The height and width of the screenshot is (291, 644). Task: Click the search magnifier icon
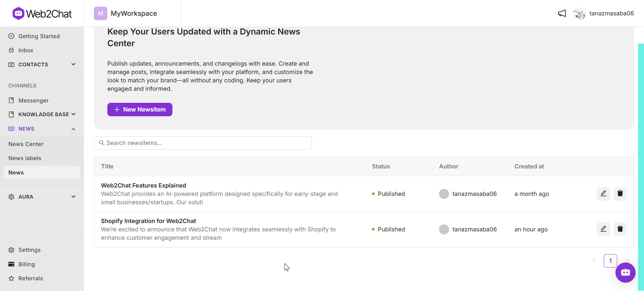[x=102, y=143]
